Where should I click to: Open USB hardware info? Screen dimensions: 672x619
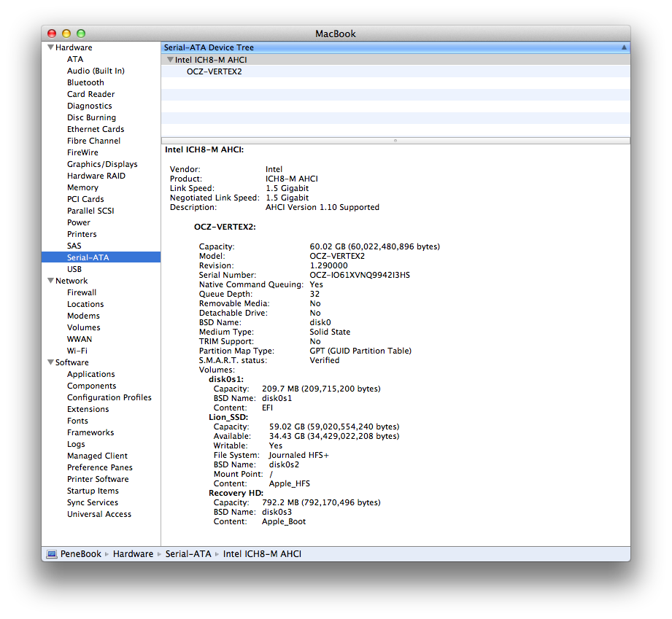tap(74, 269)
